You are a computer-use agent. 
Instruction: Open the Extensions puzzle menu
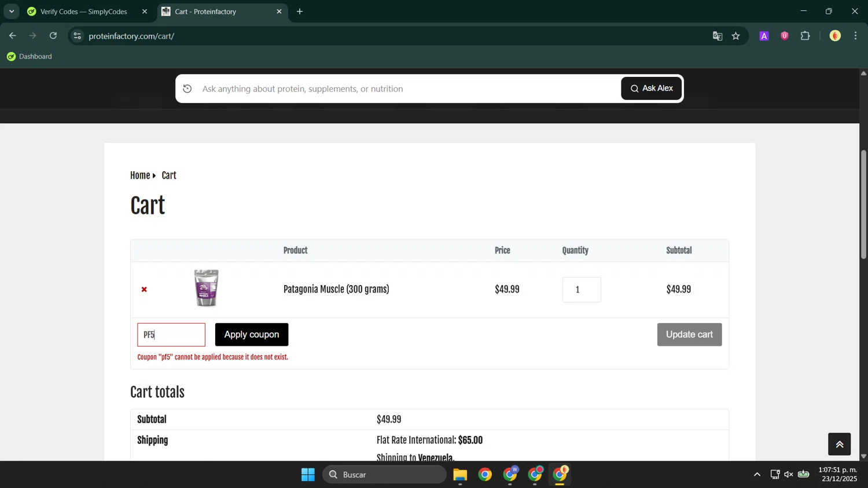point(806,36)
